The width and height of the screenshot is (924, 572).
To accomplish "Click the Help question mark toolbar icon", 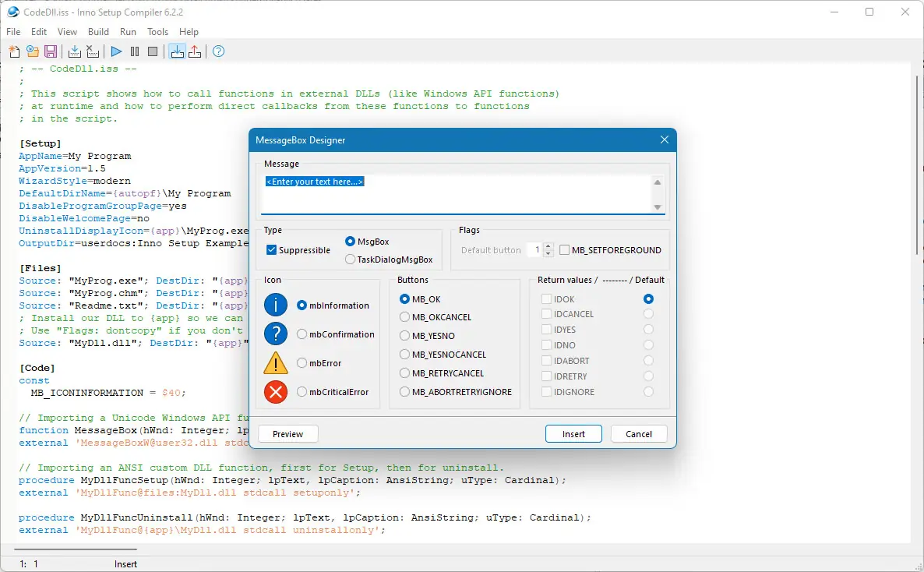I will pos(218,51).
